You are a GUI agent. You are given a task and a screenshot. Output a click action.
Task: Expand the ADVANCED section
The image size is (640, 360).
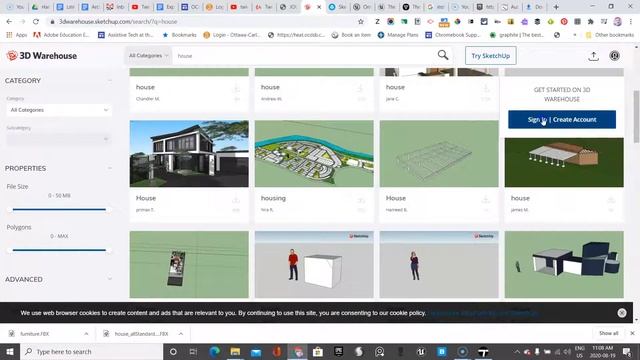[x=109, y=279]
